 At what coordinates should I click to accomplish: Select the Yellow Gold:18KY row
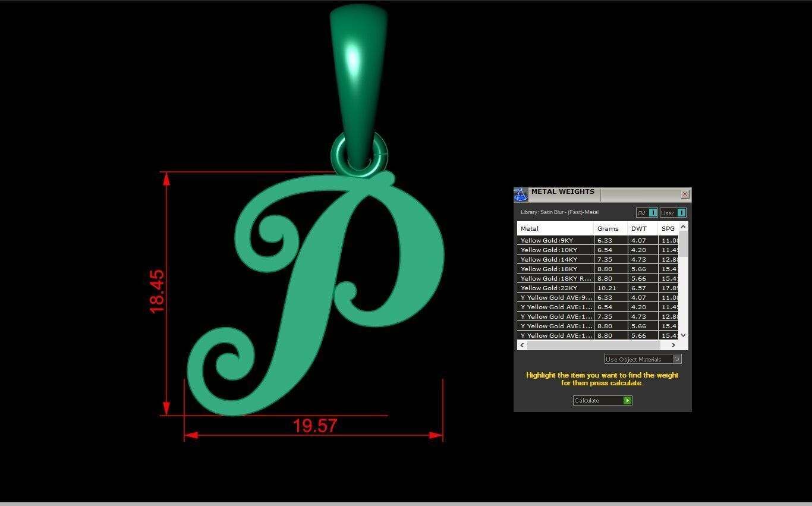click(597, 269)
